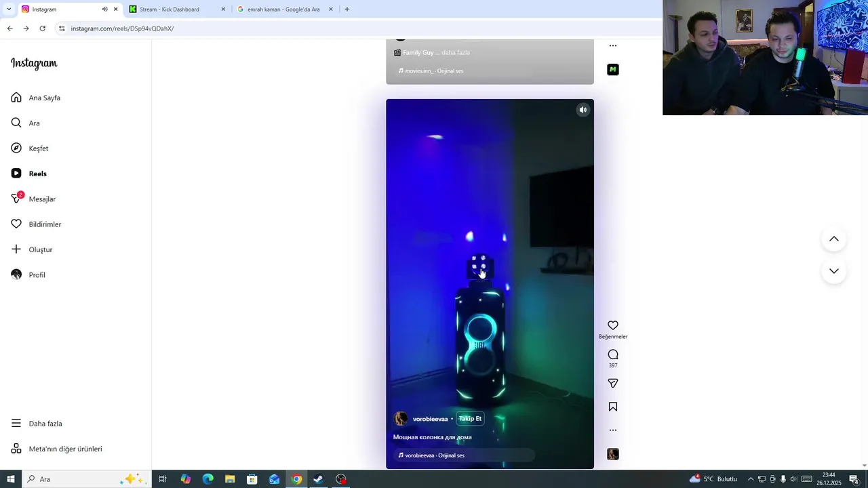Image resolution: width=868 pixels, height=488 pixels.
Task: Open Outlook from the taskbar
Action: (x=274, y=479)
